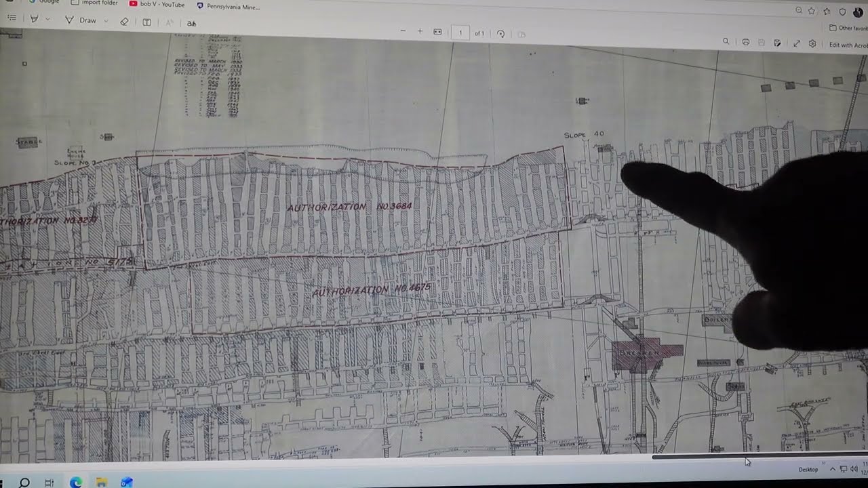This screenshot has width=868, height=488.
Task: Open the browser profile avatar
Action: click(x=858, y=12)
